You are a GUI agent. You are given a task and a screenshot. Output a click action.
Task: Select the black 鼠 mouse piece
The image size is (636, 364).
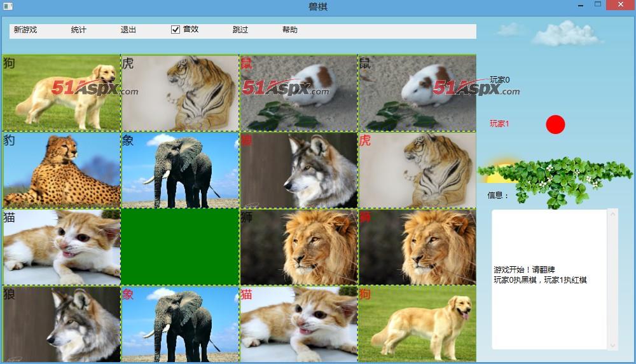(x=417, y=93)
